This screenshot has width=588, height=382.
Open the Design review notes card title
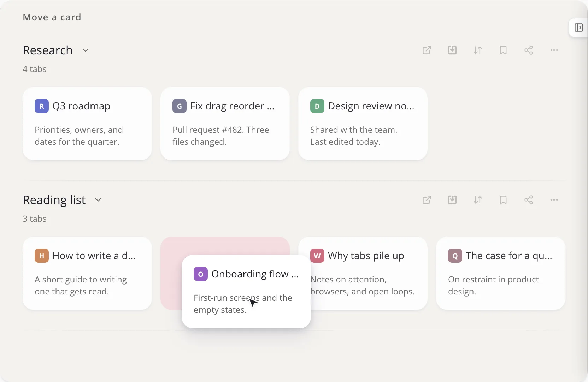coord(371,106)
